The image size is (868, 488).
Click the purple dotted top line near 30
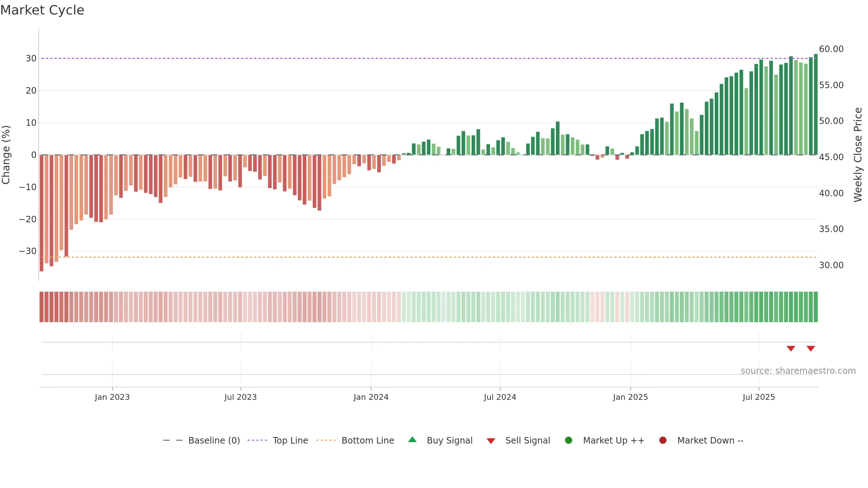pyautogui.click(x=429, y=58)
